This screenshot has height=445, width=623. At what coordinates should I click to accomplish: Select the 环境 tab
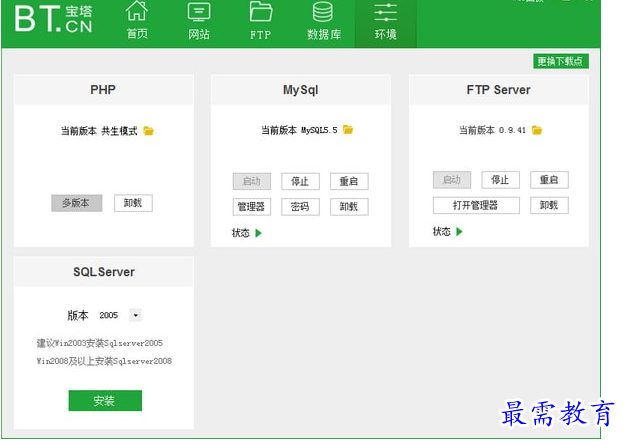pyautogui.click(x=385, y=24)
